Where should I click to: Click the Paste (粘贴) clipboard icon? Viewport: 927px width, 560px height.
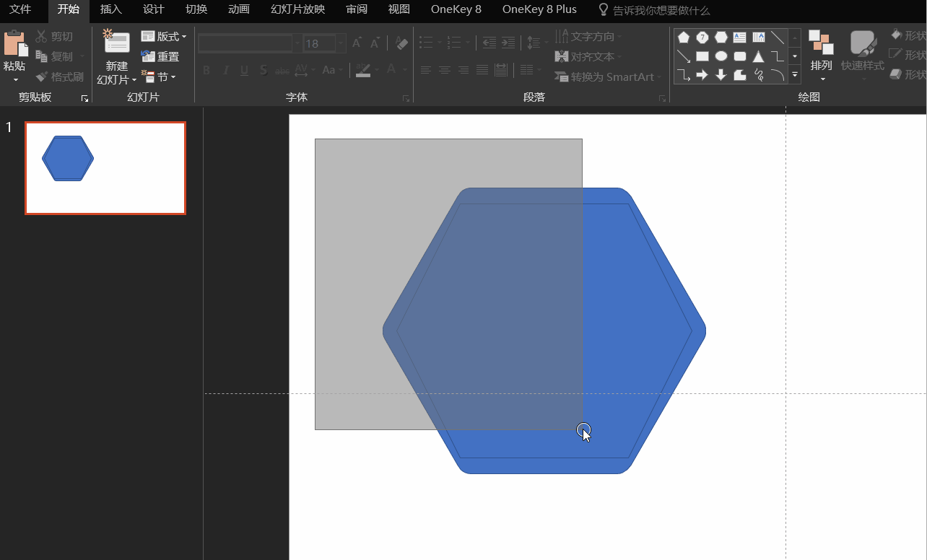[x=14, y=44]
